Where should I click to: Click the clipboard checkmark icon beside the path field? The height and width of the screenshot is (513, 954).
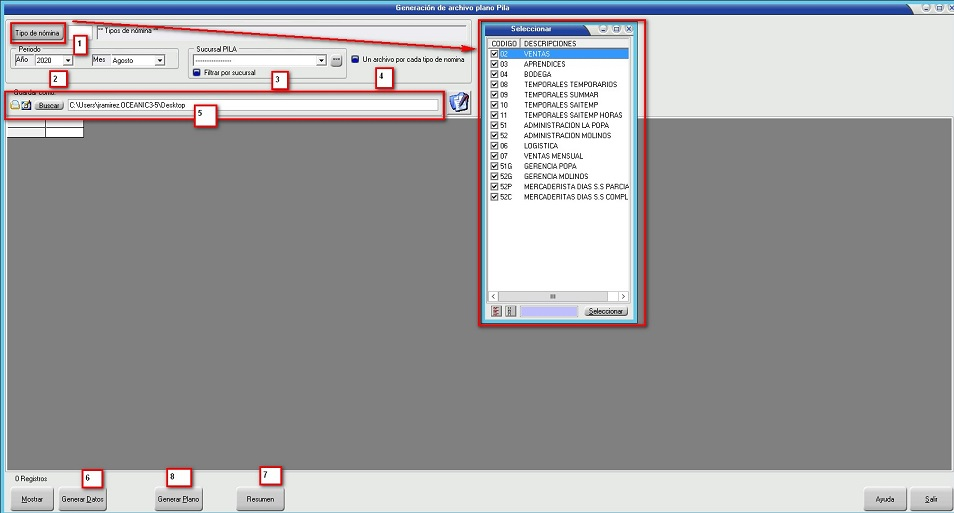pyautogui.click(x=459, y=103)
